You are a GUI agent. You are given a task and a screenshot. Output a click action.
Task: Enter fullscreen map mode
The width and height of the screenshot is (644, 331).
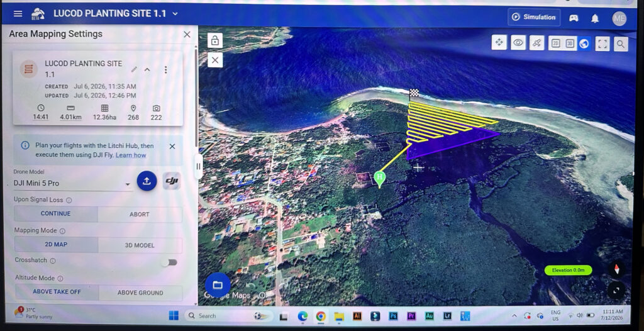(602, 43)
